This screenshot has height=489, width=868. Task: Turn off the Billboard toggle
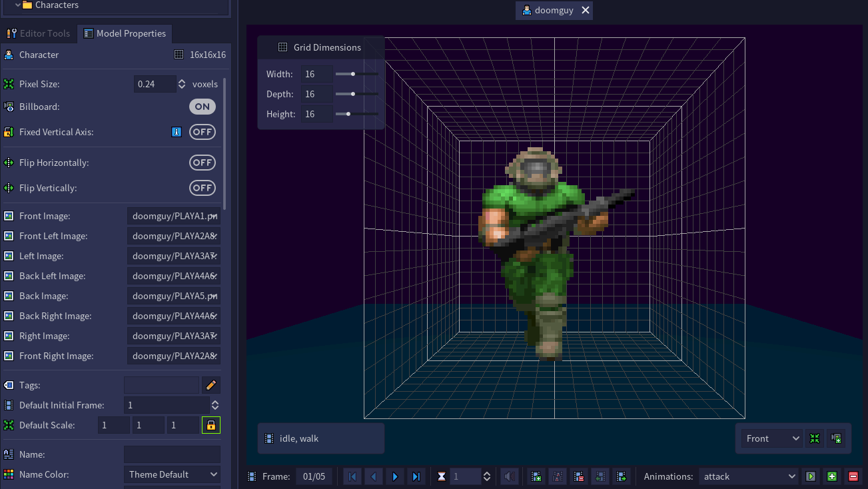click(203, 107)
